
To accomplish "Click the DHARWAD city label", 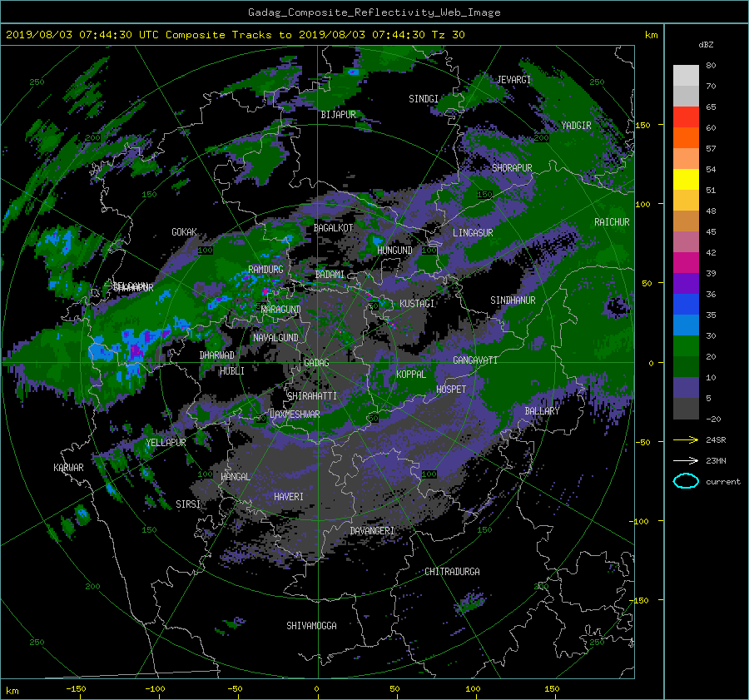I will coord(217,355).
